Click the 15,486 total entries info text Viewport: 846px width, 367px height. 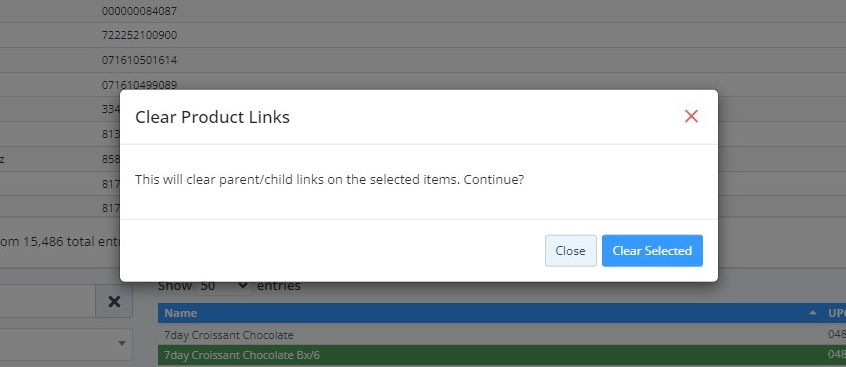point(59,242)
